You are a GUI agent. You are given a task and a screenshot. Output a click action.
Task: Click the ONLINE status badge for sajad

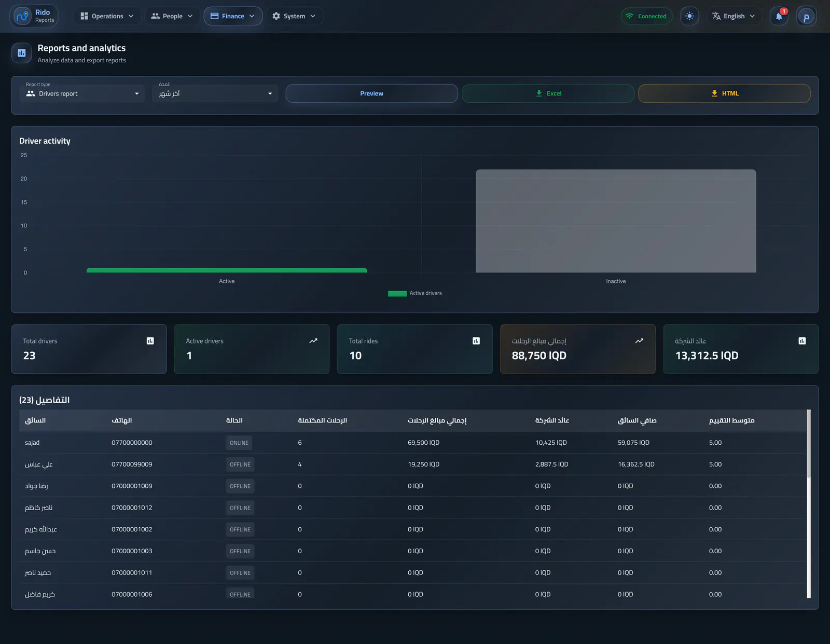[239, 443]
